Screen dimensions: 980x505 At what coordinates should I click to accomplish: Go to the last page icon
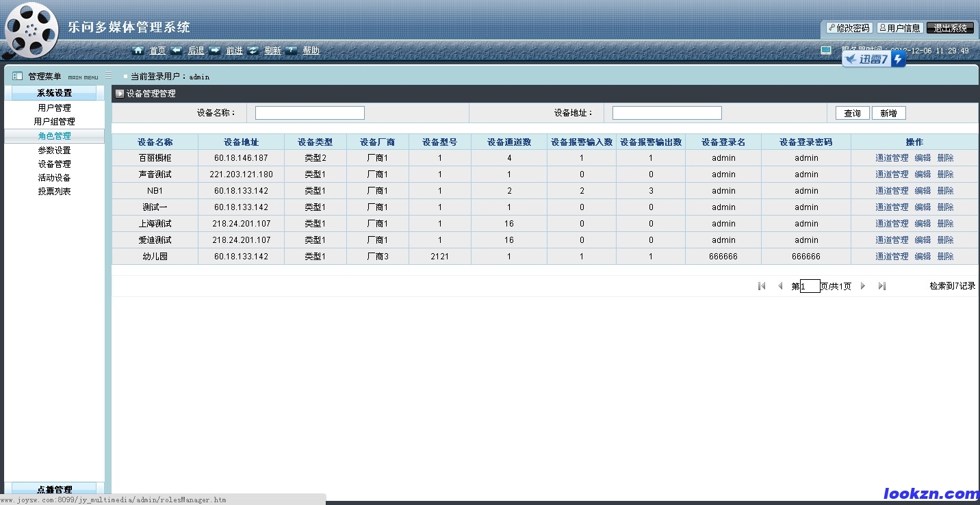pos(882,286)
